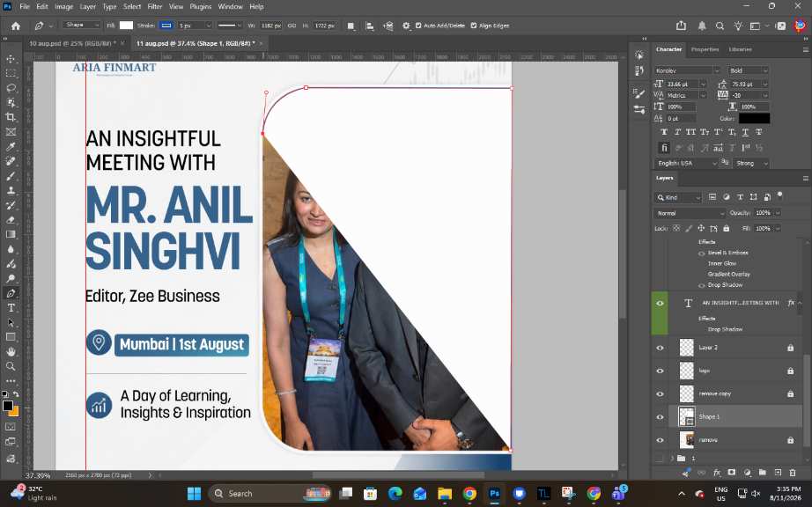Choose the Horizontal Type tool
This screenshot has width=812, height=507.
click(11, 308)
